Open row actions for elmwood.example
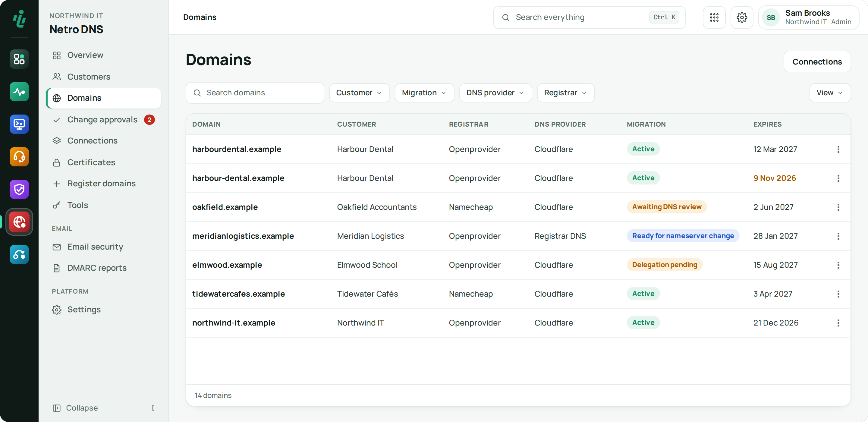The image size is (868, 422). (838, 265)
